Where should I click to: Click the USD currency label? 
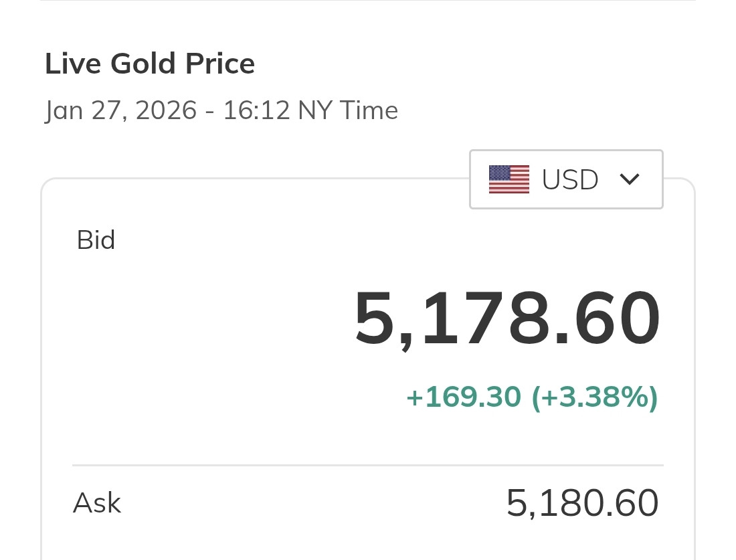point(570,179)
